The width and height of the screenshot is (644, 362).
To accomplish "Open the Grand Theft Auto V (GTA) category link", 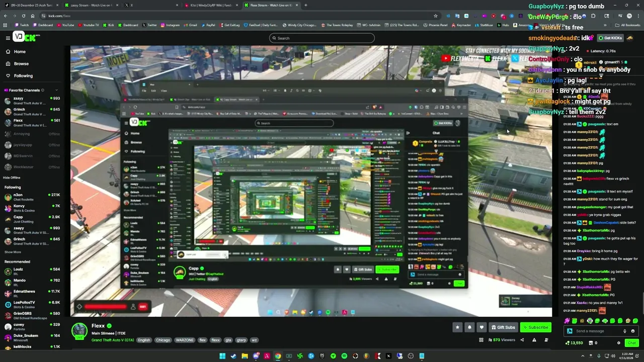I will 113,340.
